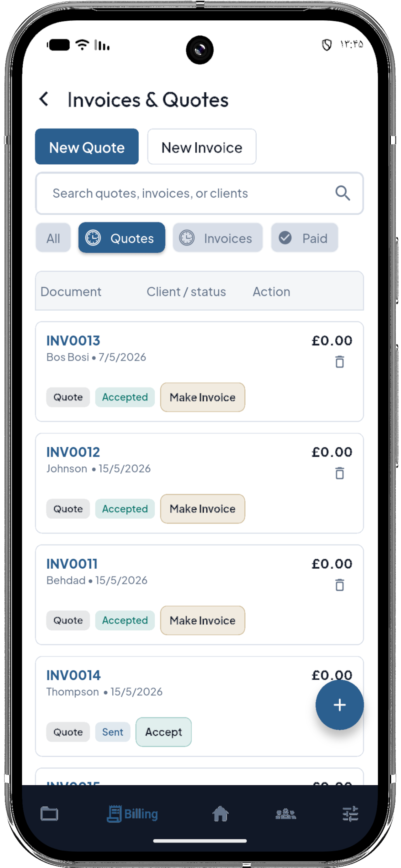Focus the search quotes, invoices, clients field
Viewport: 401px width, 868px height.
pos(200,193)
